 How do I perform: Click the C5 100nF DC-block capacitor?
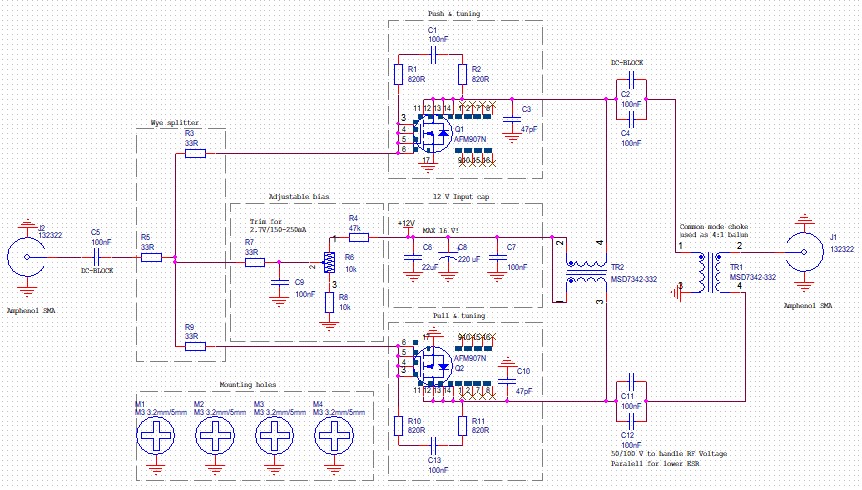(96, 258)
